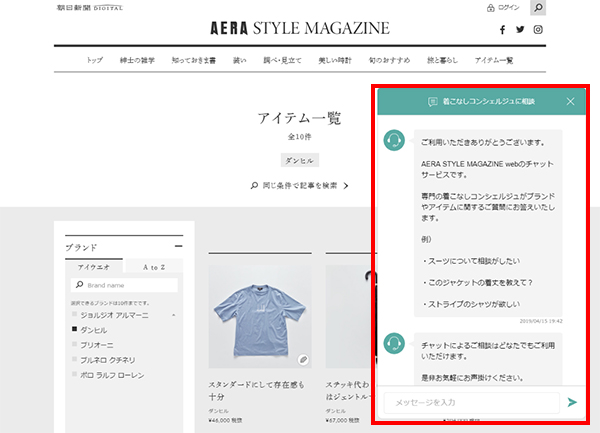Click the ¥46,000 price text
Screen dimensions: 600x433
pos(225,420)
